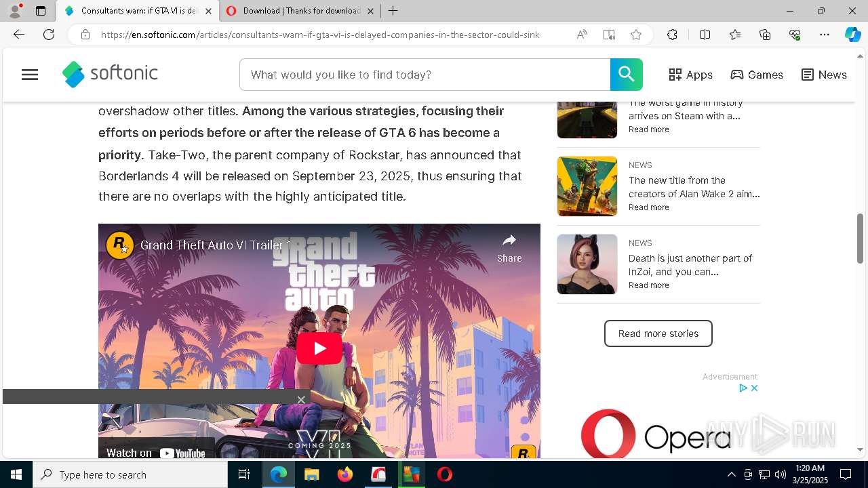Open Immersive Reader icon in address bar
The width and height of the screenshot is (868, 488).
tap(609, 35)
